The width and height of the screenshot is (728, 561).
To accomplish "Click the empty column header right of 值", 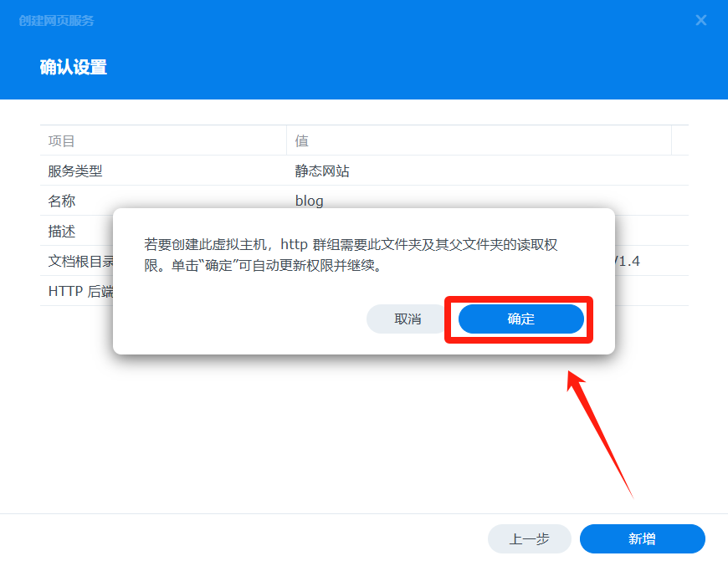I will (679, 140).
